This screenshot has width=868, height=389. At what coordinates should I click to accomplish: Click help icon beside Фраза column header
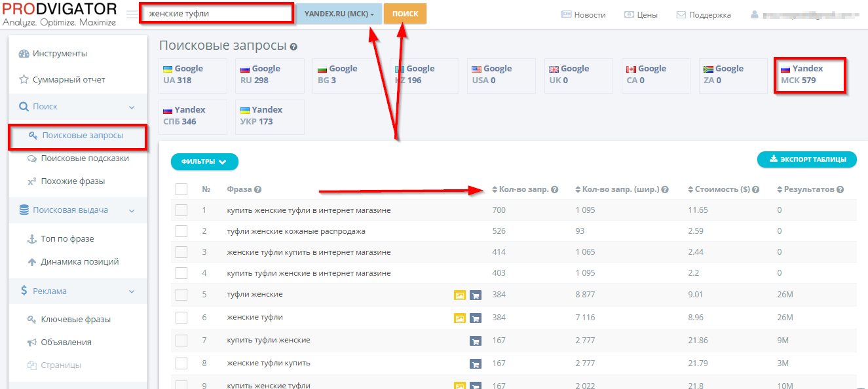pyautogui.click(x=258, y=190)
